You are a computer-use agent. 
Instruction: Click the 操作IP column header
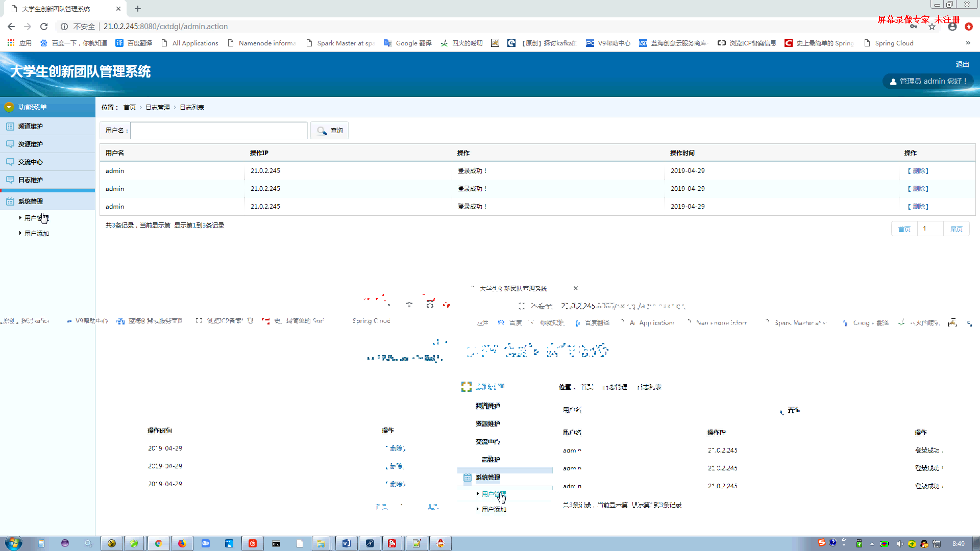[x=259, y=153]
